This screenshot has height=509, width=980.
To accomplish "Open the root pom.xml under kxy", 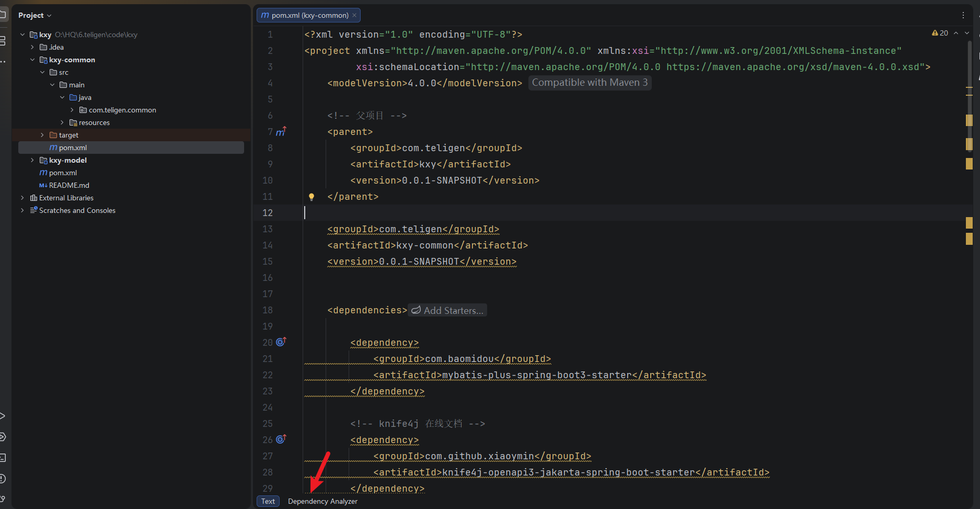I will (63, 173).
